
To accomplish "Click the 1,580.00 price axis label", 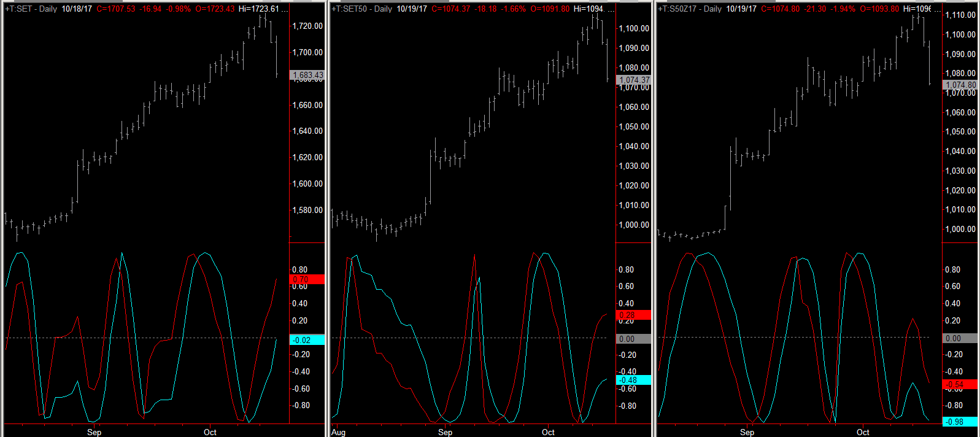I will pos(307,210).
